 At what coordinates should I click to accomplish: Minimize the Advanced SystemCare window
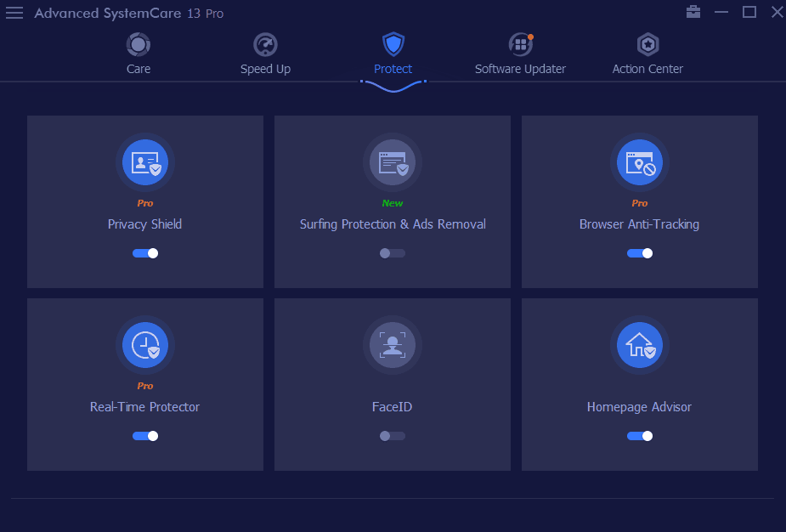pyautogui.click(x=721, y=12)
